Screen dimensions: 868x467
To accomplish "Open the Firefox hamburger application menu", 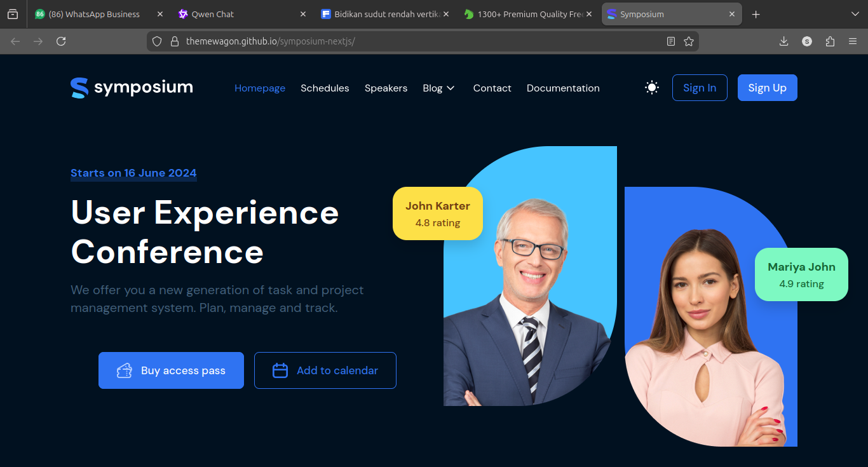I will coord(853,41).
